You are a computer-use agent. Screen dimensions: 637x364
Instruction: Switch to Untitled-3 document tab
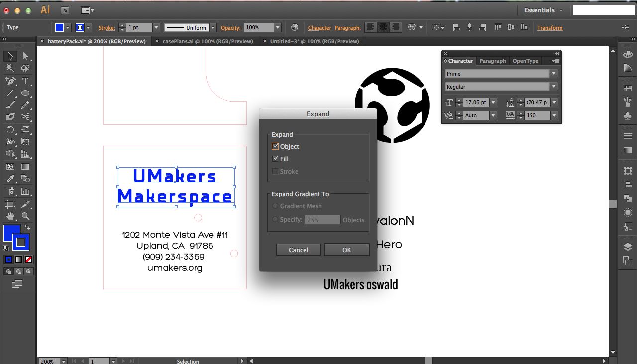pyautogui.click(x=315, y=42)
